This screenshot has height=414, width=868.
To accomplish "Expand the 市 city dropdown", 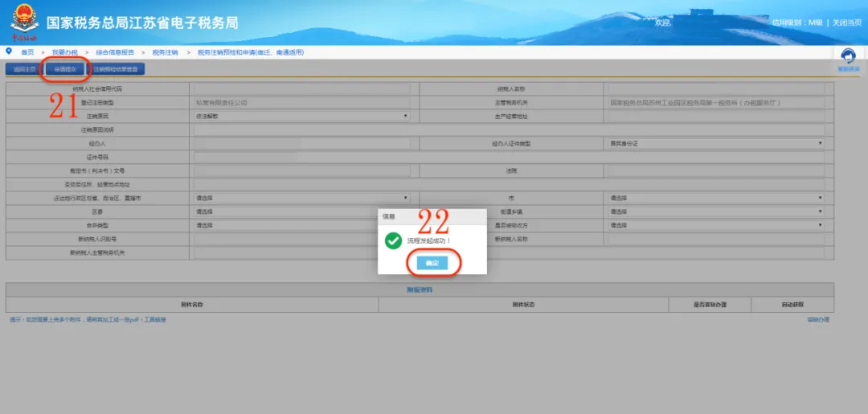I will point(716,198).
